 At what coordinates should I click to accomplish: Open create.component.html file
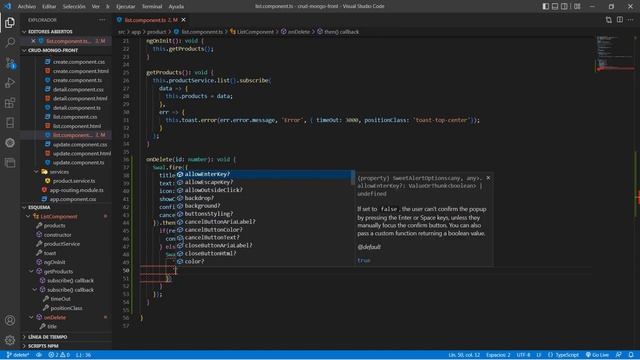(81, 71)
